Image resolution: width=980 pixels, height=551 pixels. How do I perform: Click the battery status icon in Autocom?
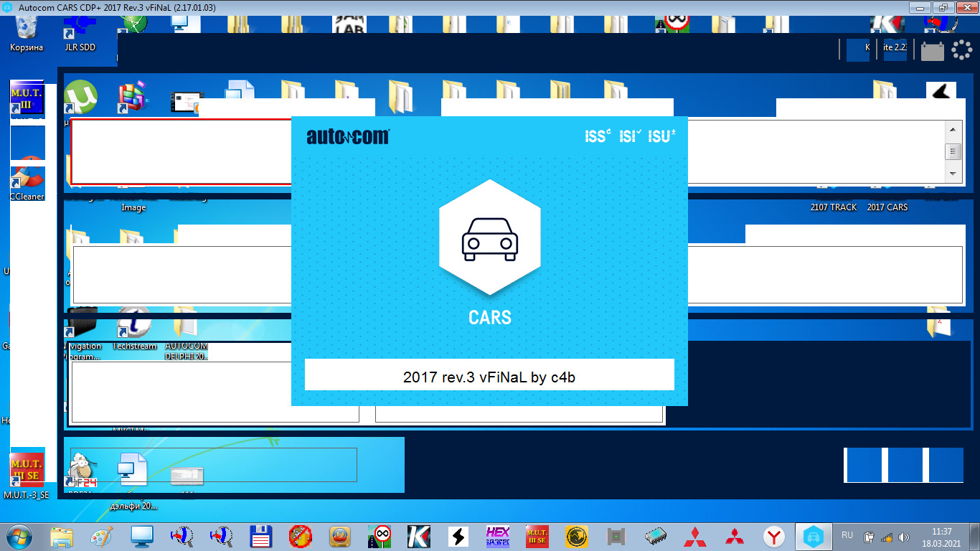click(x=933, y=51)
